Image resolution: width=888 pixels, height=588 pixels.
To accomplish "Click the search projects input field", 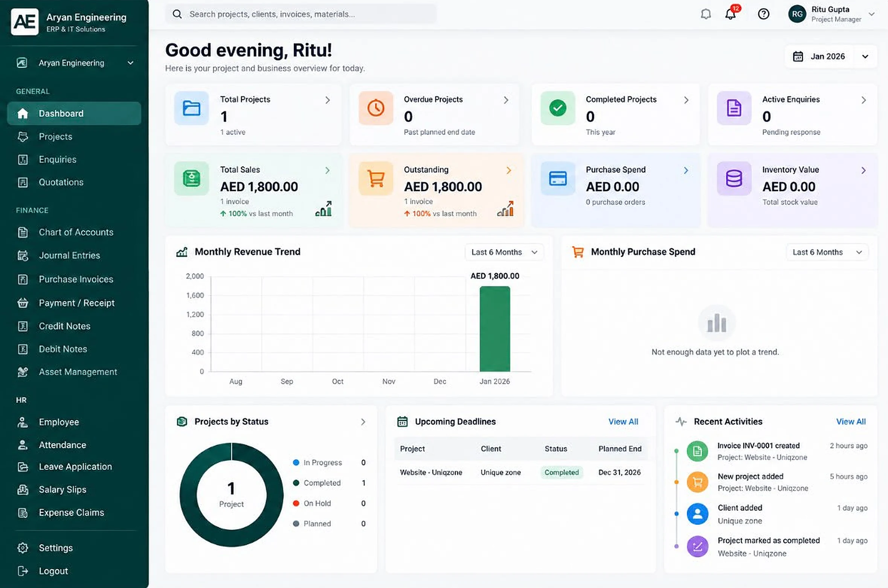I will coord(301,14).
